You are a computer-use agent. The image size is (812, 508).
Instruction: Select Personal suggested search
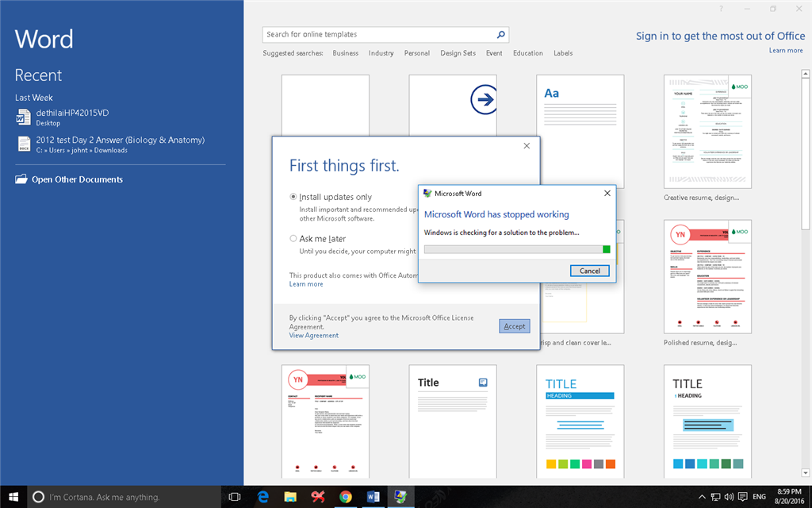tap(417, 53)
